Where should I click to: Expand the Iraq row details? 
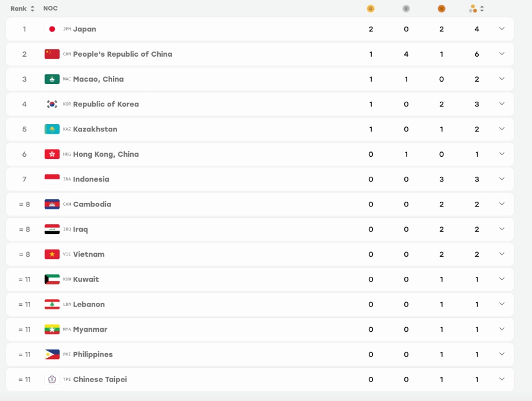click(x=502, y=229)
